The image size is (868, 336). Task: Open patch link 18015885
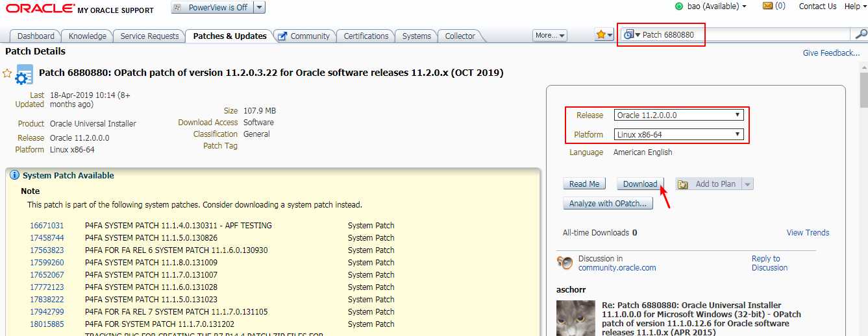click(47, 324)
